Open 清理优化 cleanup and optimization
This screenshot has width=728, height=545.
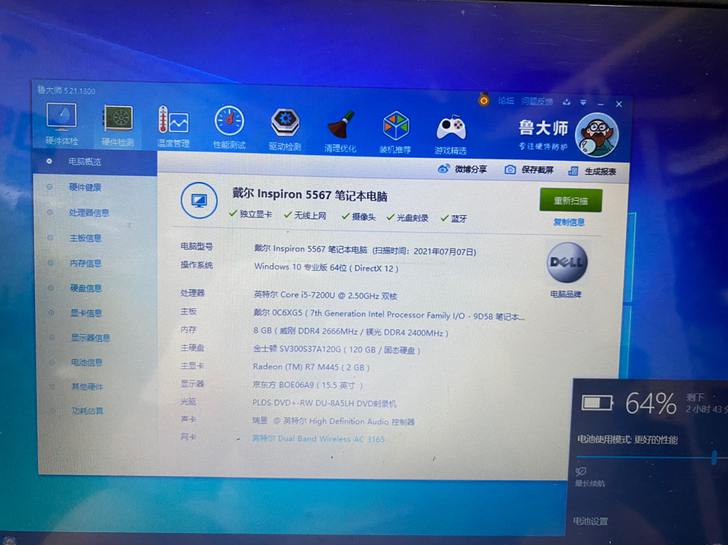[340, 131]
